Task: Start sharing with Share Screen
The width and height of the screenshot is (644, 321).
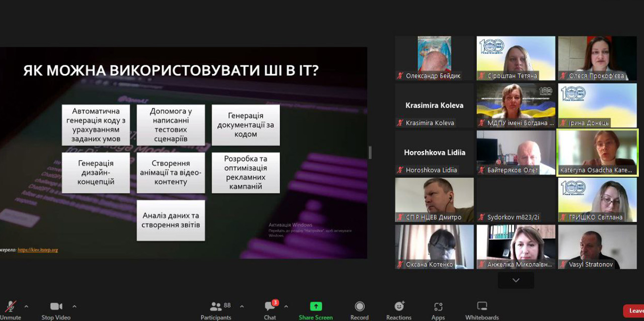Action: click(315, 309)
